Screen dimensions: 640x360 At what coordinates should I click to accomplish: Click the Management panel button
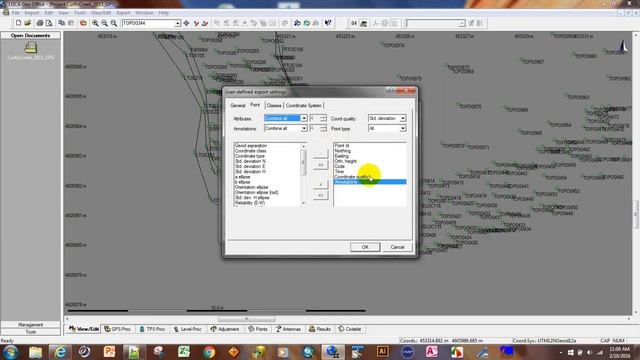[x=31, y=325]
